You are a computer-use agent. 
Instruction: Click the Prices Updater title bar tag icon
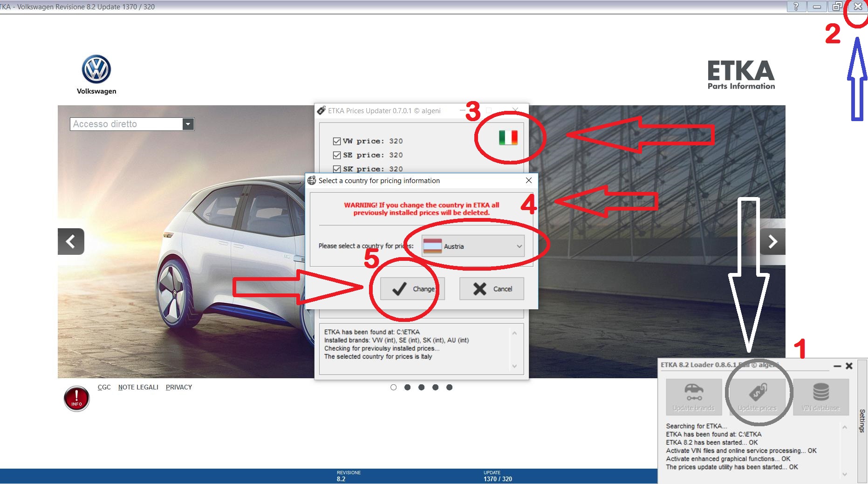pyautogui.click(x=321, y=110)
